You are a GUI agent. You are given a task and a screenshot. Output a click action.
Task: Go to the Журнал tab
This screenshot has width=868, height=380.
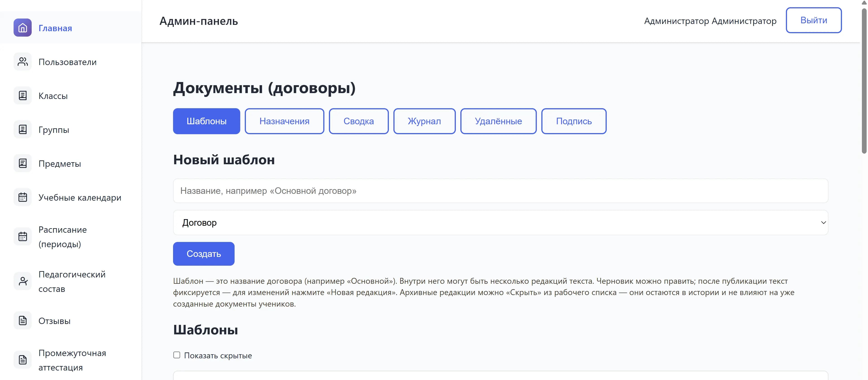click(424, 121)
